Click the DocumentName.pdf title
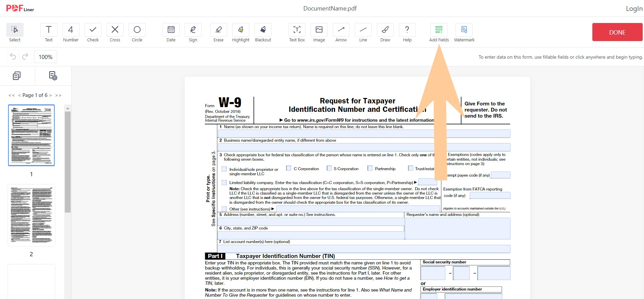This screenshot has height=299, width=644. [330, 8]
